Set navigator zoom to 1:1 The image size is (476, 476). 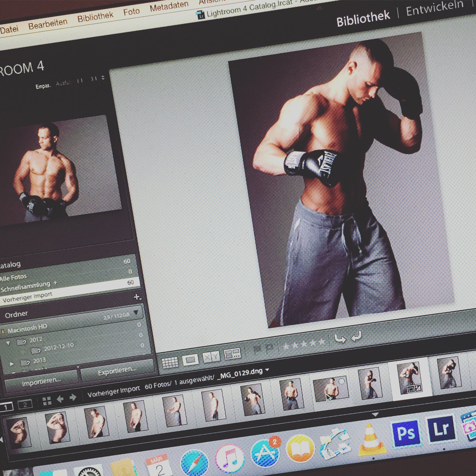point(79,81)
